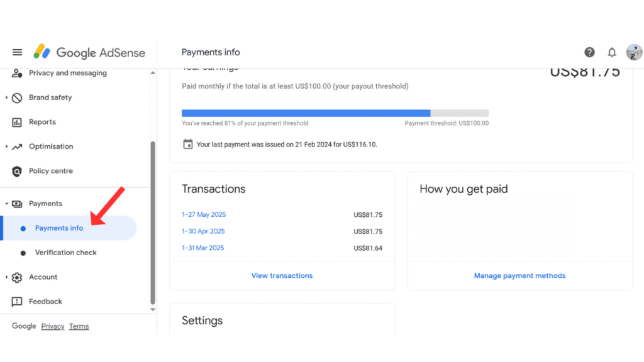Click Manage payment methods
The width and height of the screenshot is (644, 362).
[519, 276]
